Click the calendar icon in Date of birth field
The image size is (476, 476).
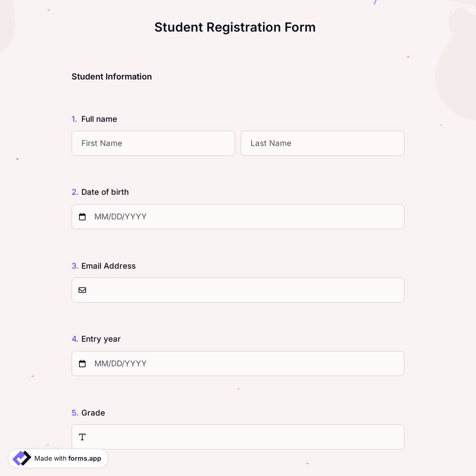82,216
